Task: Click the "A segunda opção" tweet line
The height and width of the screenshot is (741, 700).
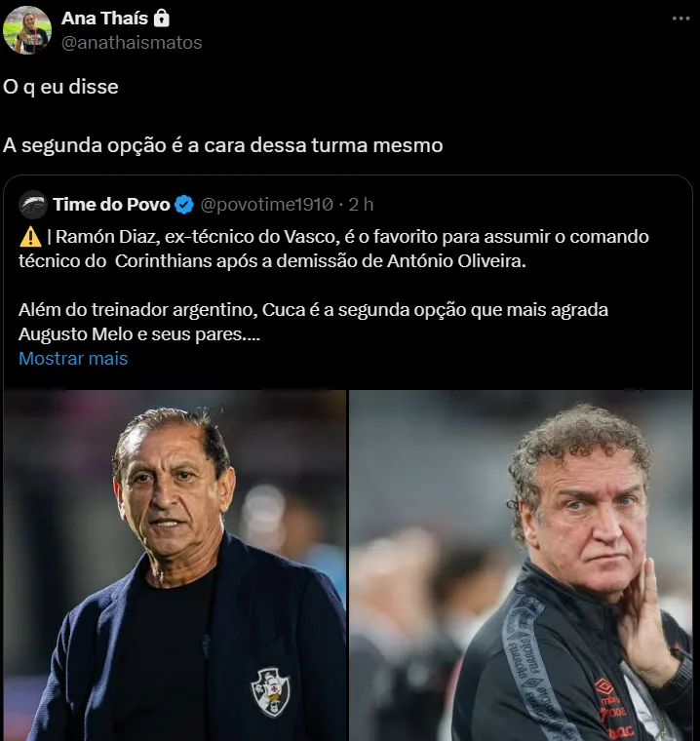Action: tap(222, 145)
